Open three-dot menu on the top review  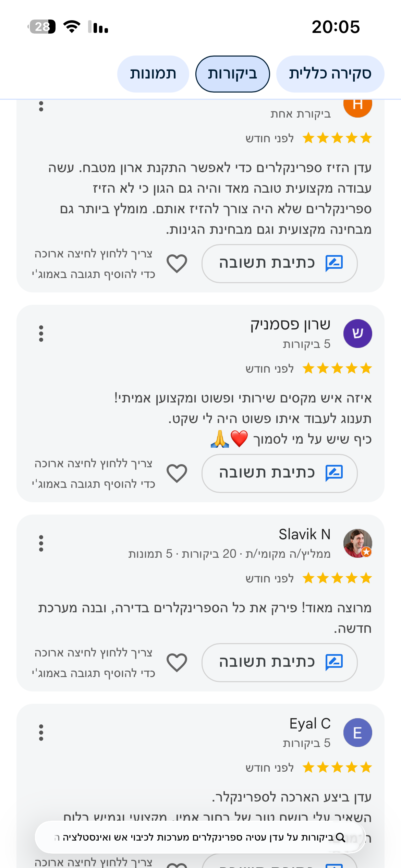tap(41, 106)
